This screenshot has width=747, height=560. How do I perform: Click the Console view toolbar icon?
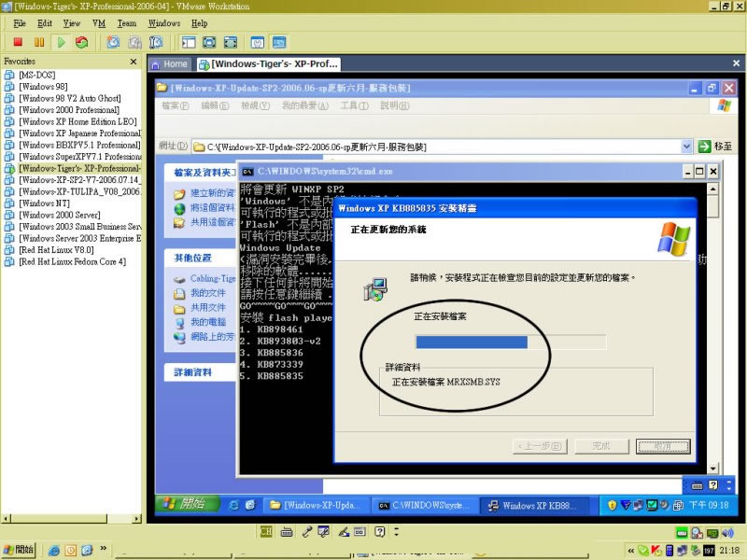[279, 42]
